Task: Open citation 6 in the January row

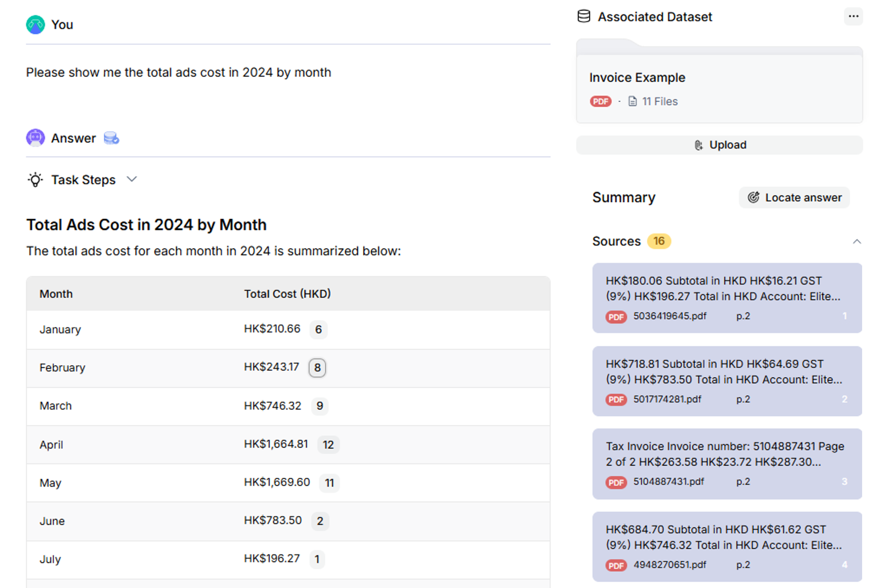Action: [318, 329]
